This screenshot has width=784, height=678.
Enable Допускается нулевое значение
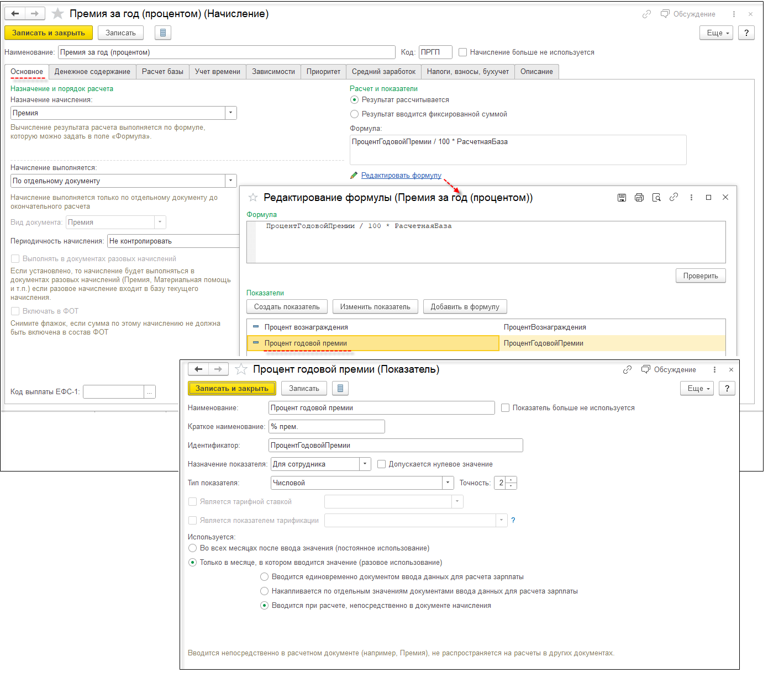click(x=381, y=464)
